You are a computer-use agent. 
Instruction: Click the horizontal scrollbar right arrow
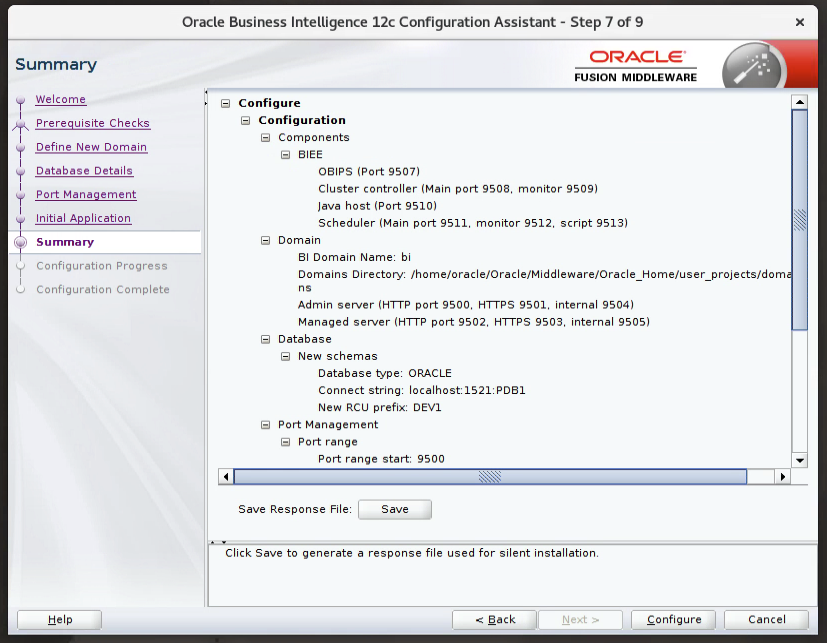coord(783,477)
